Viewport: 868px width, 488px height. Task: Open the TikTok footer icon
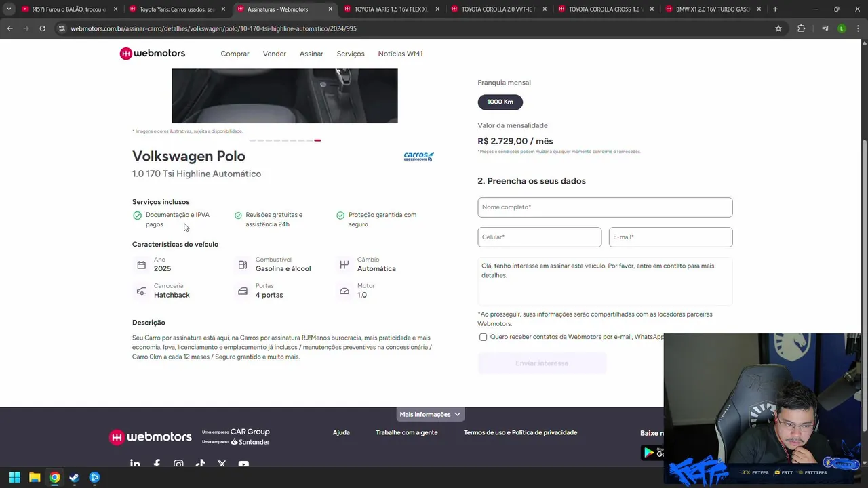pos(200,464)
